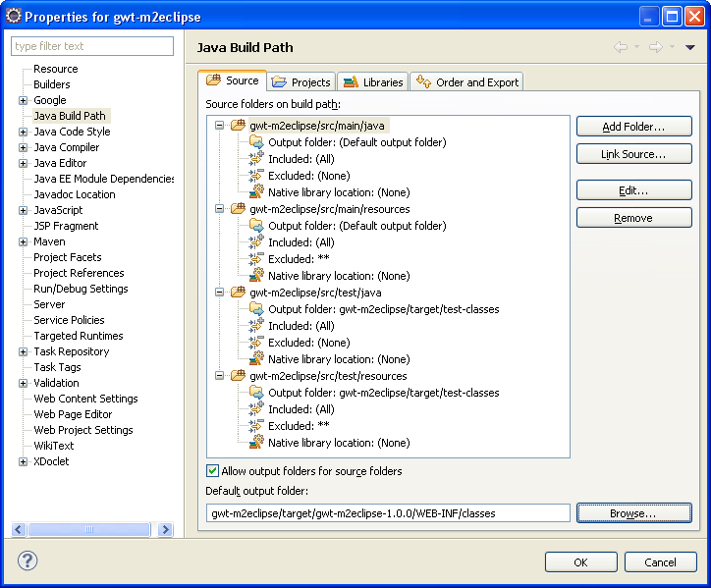Viewport: 711px width, 588px height.
Task: Expand the Java Compiler category
Action: [24, 147]
